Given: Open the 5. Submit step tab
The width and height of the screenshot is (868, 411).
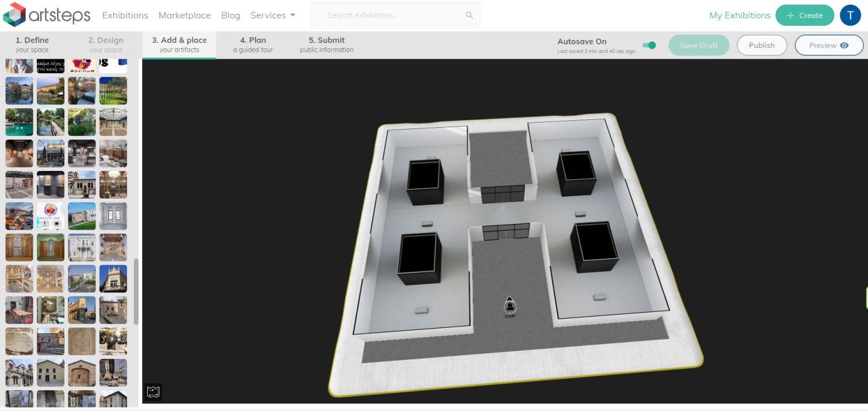Looking at the screenshot, I should 327,44.
